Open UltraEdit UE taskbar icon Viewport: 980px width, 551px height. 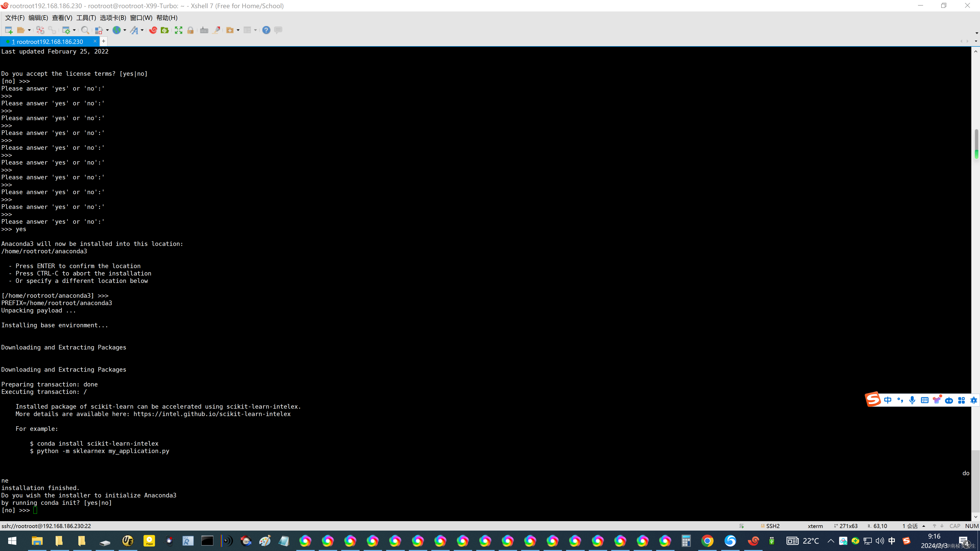pyautogui.click(x=127, y=541)
